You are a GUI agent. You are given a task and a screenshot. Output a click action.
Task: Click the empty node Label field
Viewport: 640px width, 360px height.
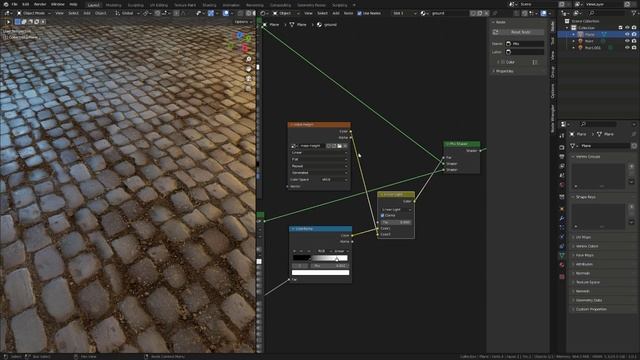(x=524, y=52)
